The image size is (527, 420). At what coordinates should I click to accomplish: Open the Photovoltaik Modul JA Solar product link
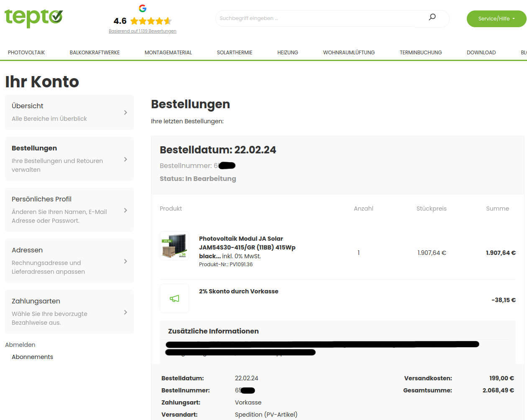point(247,247)
